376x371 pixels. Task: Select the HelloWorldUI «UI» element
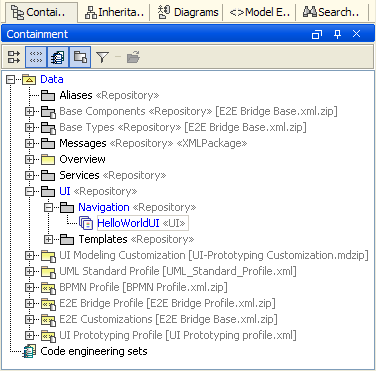142,223
